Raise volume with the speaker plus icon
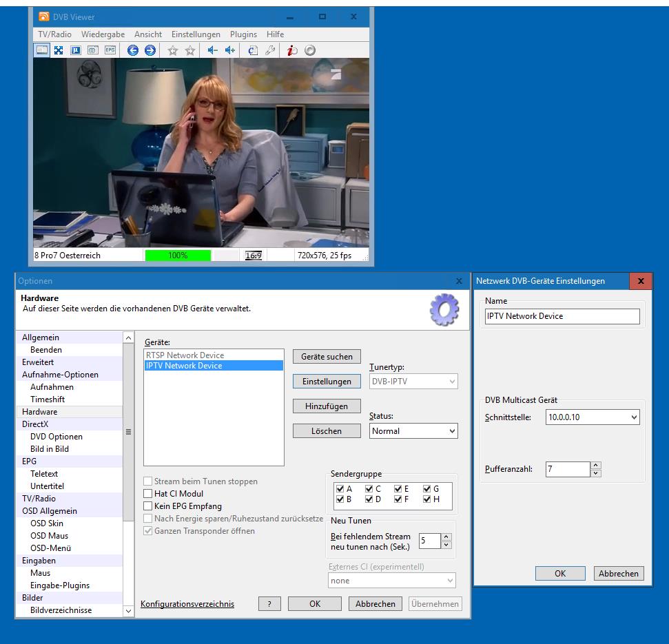This screenshot has width=669, height=644. [229, 50]
